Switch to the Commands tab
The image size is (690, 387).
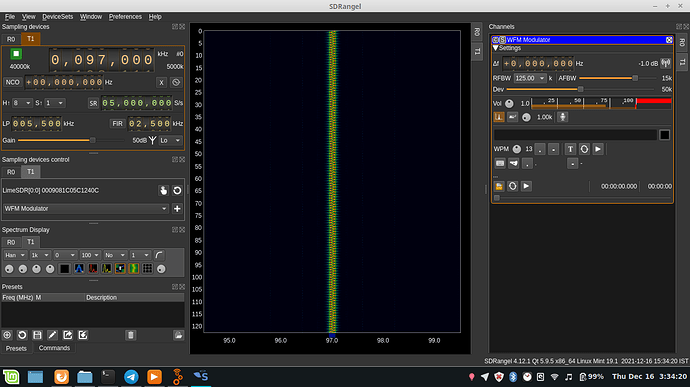(x=54, y=348)
